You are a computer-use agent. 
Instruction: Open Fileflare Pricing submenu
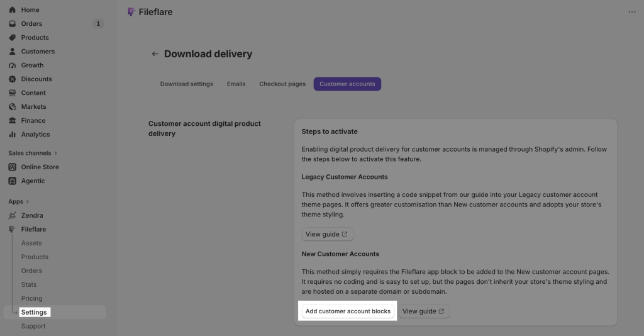31,299
